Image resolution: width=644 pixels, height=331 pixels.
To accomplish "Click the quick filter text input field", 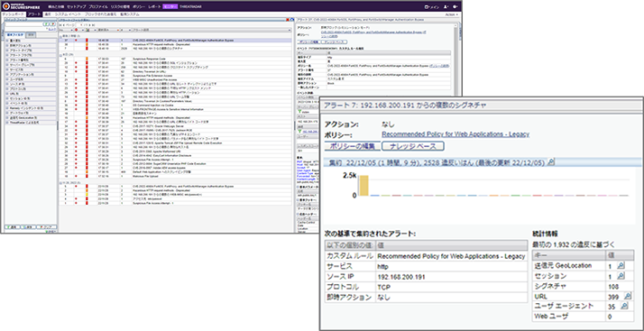I will tap(23, 24).
